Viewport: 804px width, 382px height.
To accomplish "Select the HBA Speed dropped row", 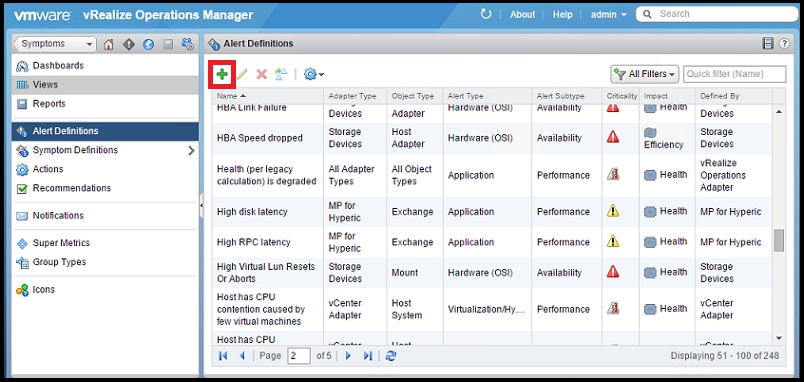I will tap(492, 138).
